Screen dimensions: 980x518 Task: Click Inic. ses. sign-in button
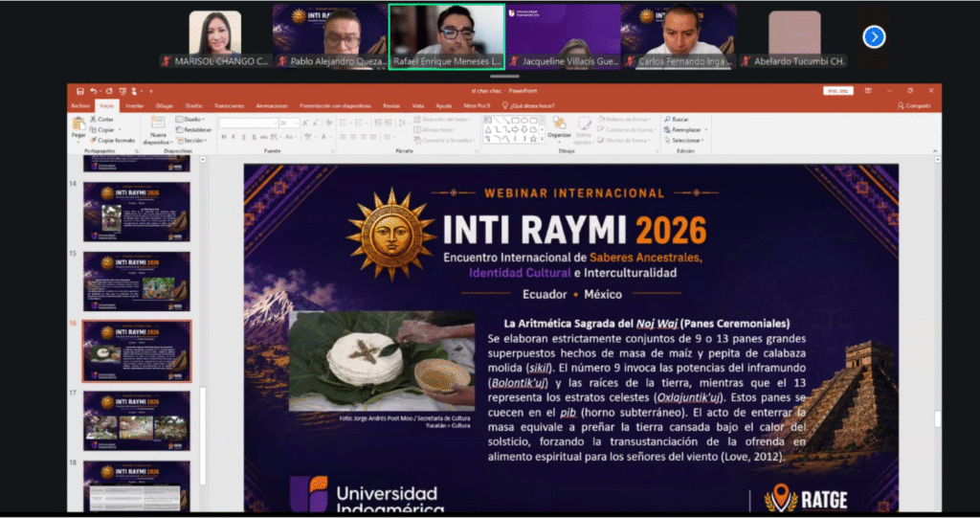click(837, 91)
